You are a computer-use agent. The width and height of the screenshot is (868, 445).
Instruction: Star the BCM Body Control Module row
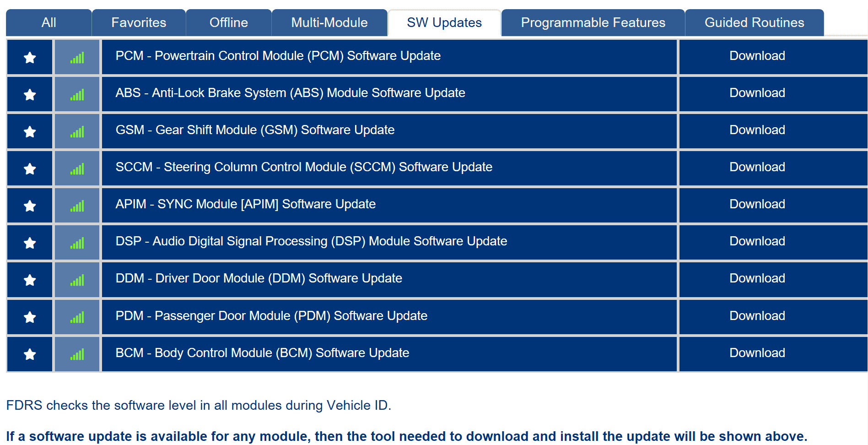pyautogui.click(x=30, y=354)
